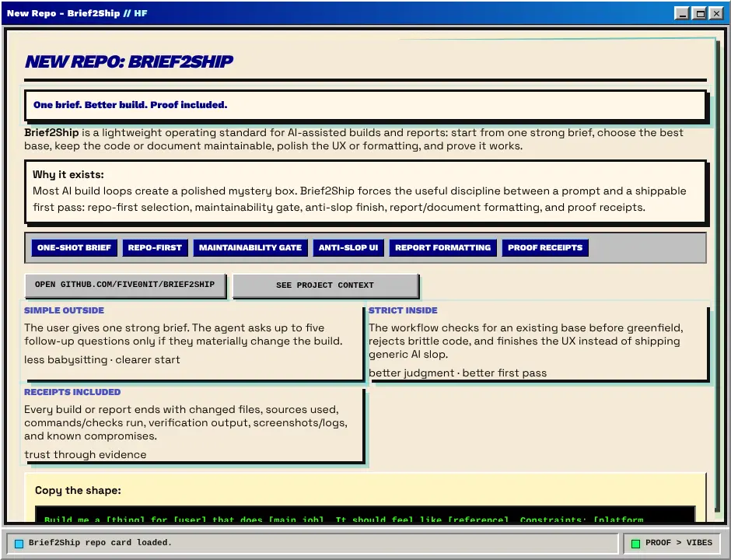Maximize the Brief2Ship window
731x560 pixels.
[x=700, y=13]
